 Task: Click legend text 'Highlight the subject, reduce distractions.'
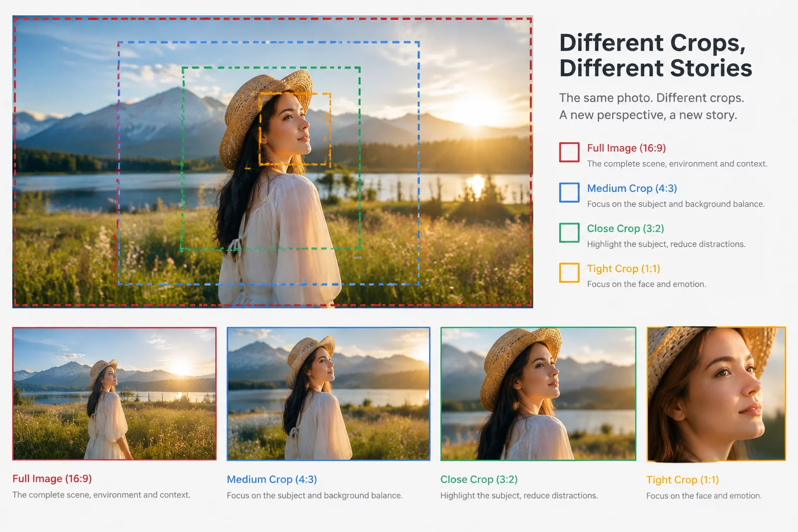[667, 244]
